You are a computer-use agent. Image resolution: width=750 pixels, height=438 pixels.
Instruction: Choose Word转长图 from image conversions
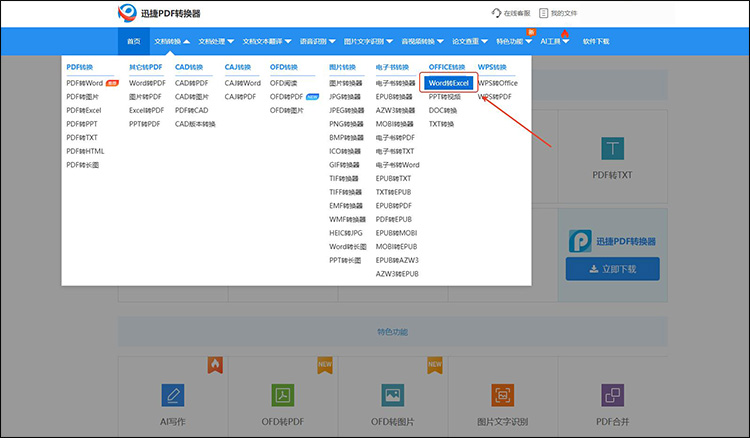[x=348, y=247]
